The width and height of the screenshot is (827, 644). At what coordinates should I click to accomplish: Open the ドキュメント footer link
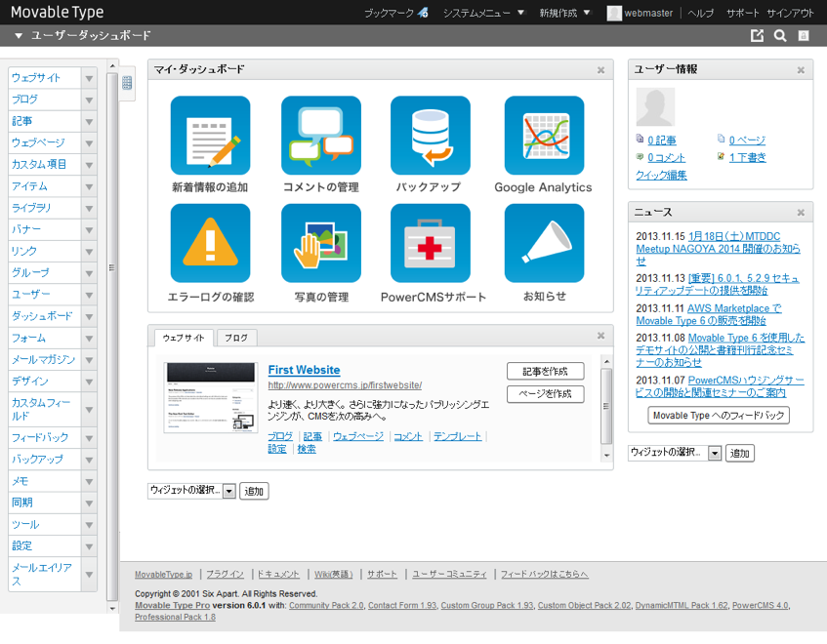(278, 575)
